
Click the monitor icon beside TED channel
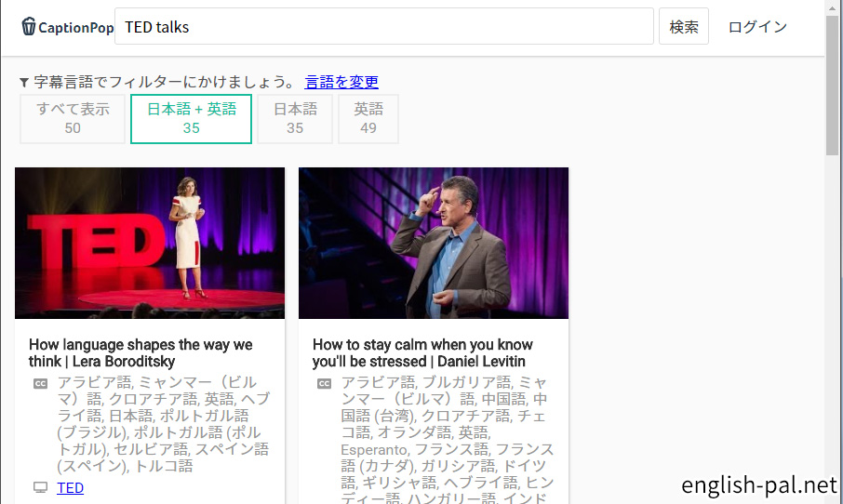(40, 487)
